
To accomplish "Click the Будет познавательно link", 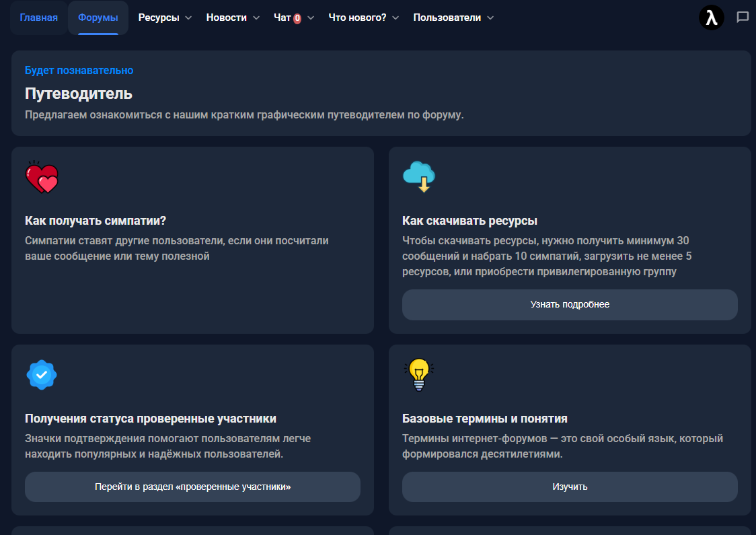I will point(79,70).
